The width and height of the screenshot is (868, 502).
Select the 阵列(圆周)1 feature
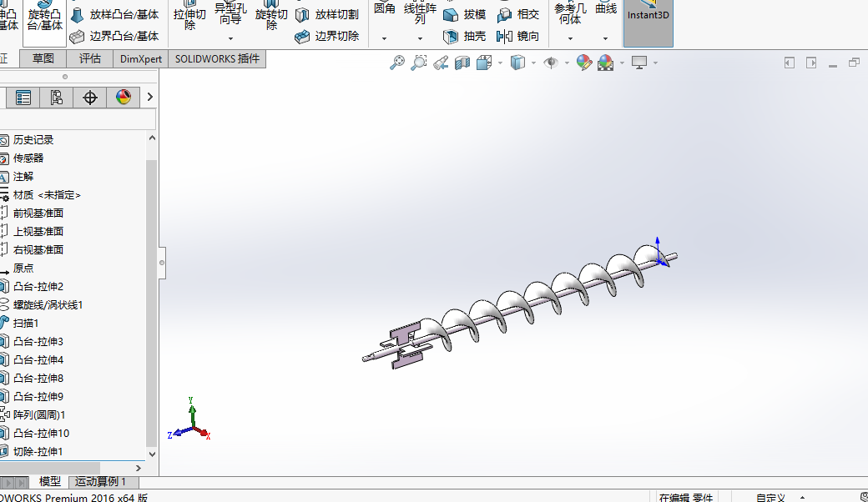(39, 414)
